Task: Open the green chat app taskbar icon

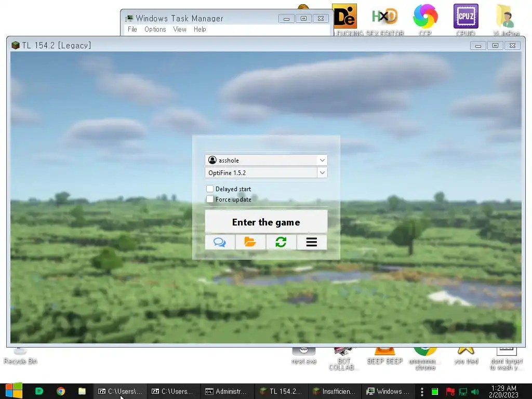Action: 39,391
